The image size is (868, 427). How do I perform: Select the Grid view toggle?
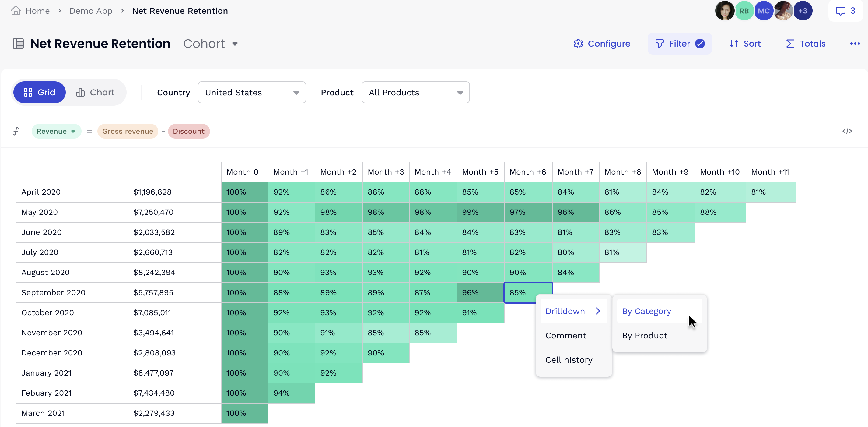click(40, 92)
